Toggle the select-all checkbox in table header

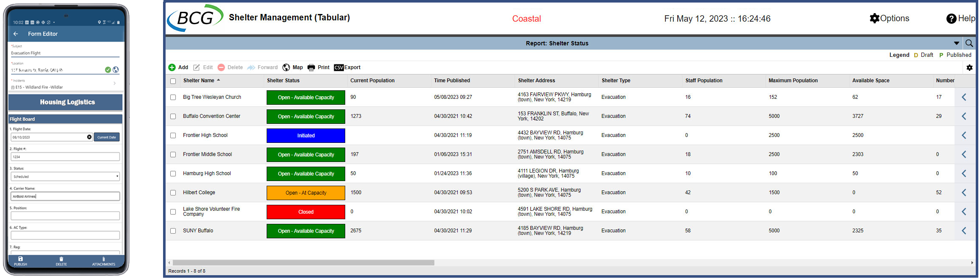point(173,81)
